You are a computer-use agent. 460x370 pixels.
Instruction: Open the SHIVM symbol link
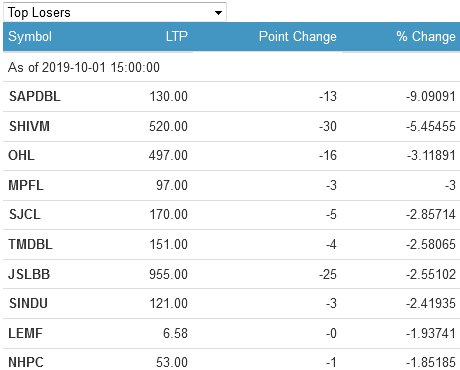(29, 126)
